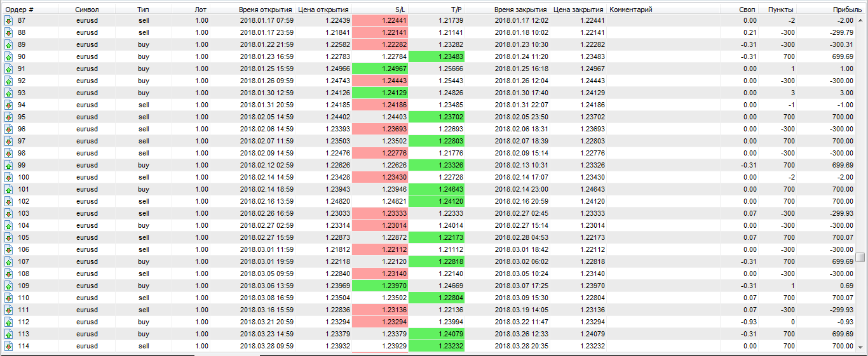Image resolution: width=868 pixels, height=356 pixels.
Task: Select the trade icon for order 103
Action: [x=9, y=214]
